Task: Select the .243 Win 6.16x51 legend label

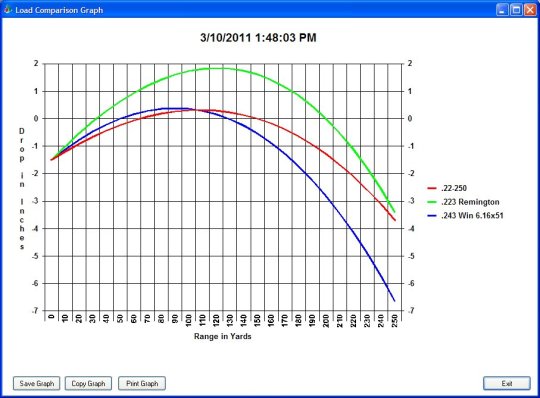Action: (x=472, y=216)
